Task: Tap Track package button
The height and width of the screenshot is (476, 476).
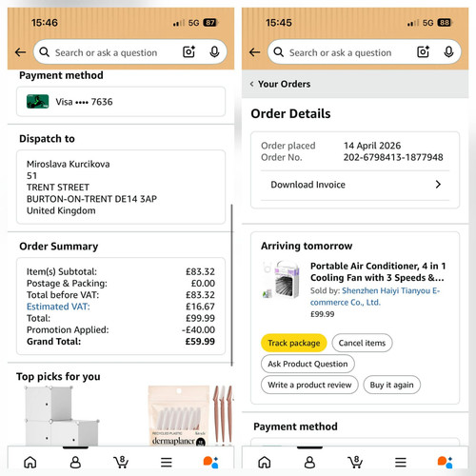Action: (x=294, y=343)
